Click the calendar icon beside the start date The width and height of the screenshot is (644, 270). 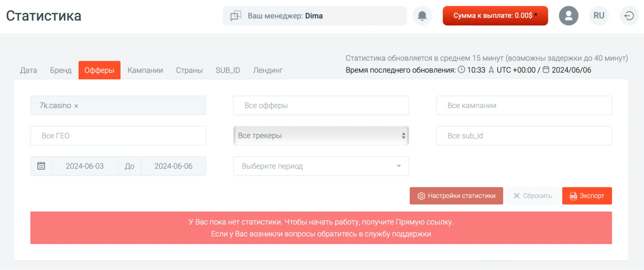[x=41, y=166]
